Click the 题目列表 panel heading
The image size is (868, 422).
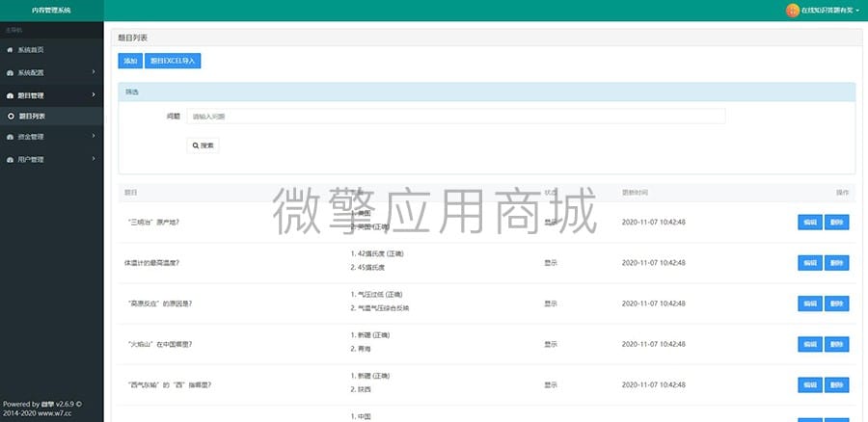133,38
